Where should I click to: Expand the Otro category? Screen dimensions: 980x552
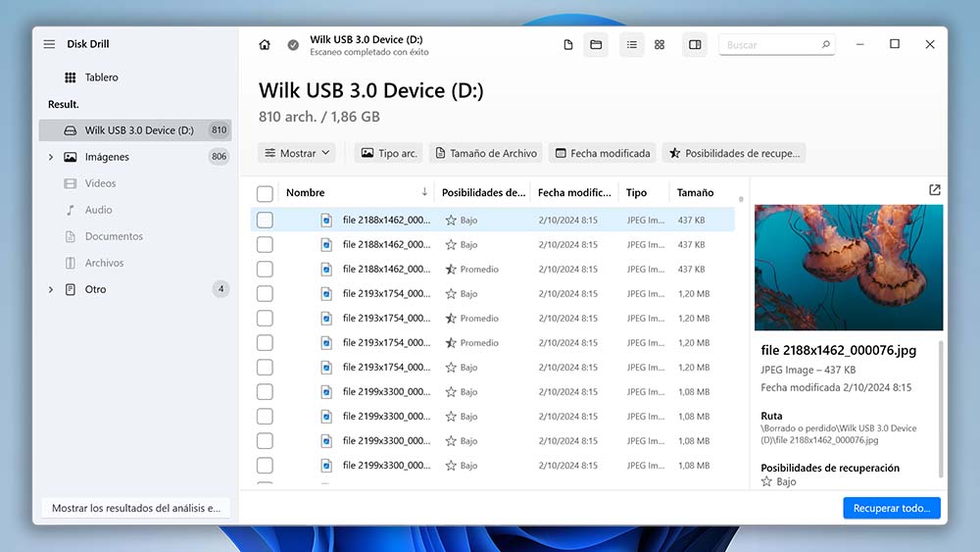tap(51, 289)
